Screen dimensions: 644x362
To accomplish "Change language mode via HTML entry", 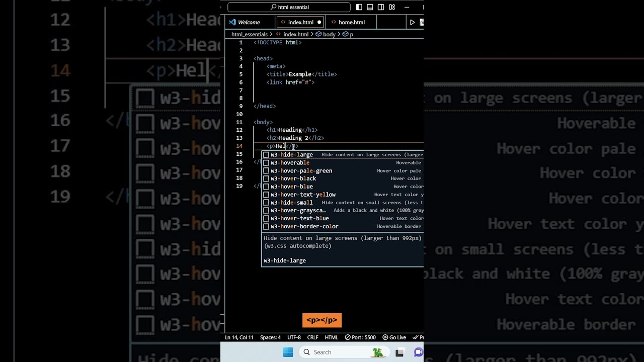I will pyautogui.click(x=332, y=337).
